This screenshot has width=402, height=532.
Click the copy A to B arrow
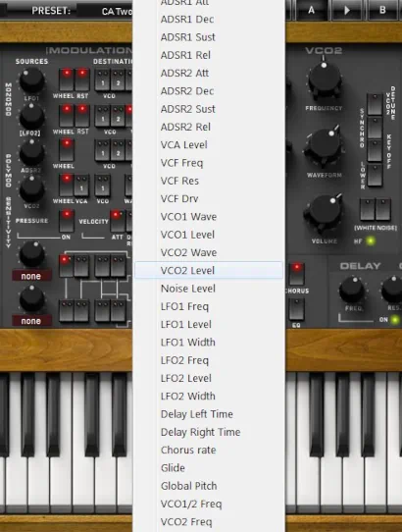(347, 10)
